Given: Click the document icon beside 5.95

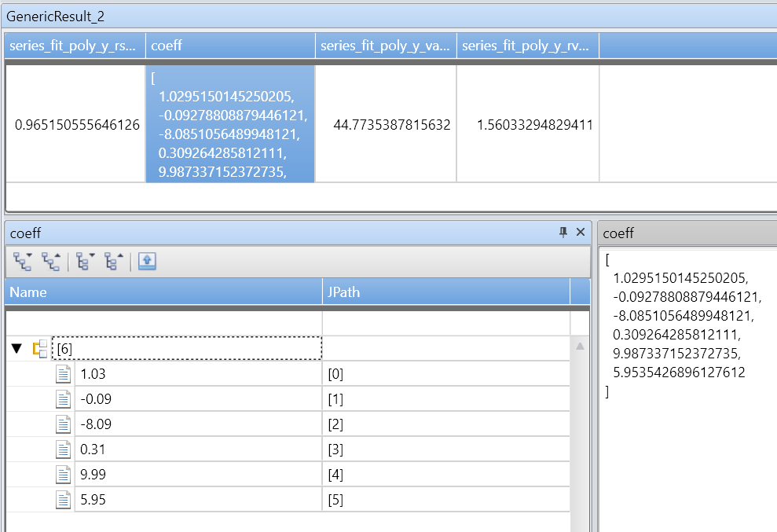Looking at the screenshot, I should 63,499.
